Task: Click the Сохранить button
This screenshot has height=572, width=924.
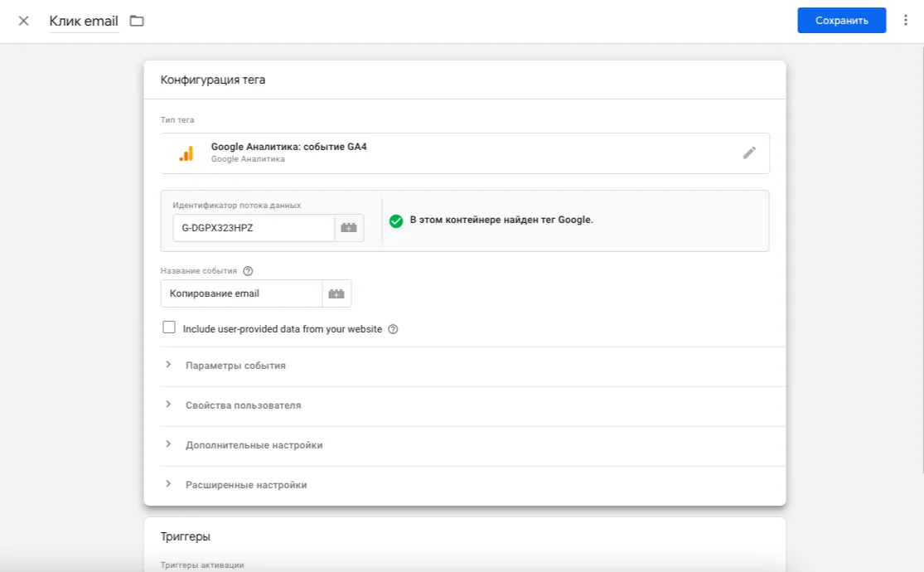Action: click(x=841, y=21)
